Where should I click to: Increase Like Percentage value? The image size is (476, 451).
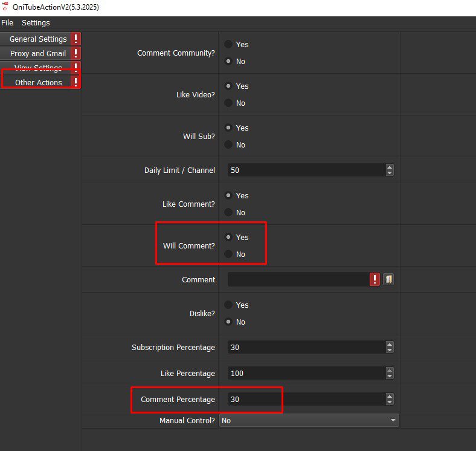tap(390, 370)
